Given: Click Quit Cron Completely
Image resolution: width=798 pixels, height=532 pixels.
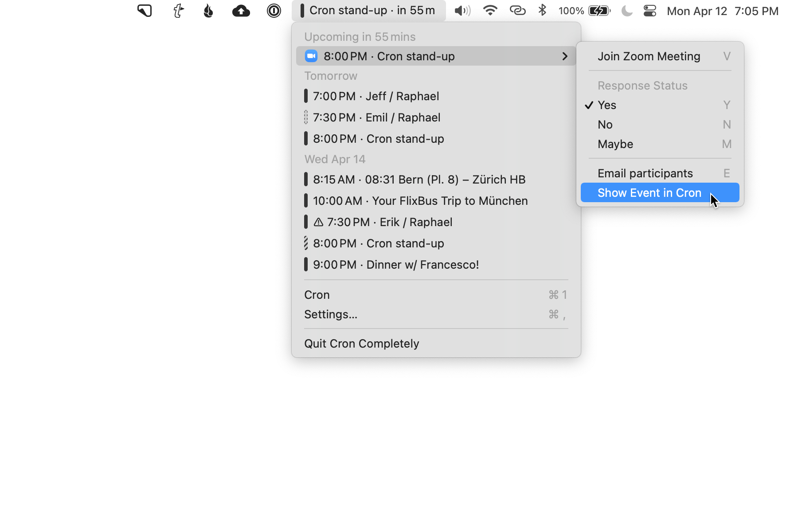Looking at the screenshot, I should pyautogui.click(x=361, y=344).
